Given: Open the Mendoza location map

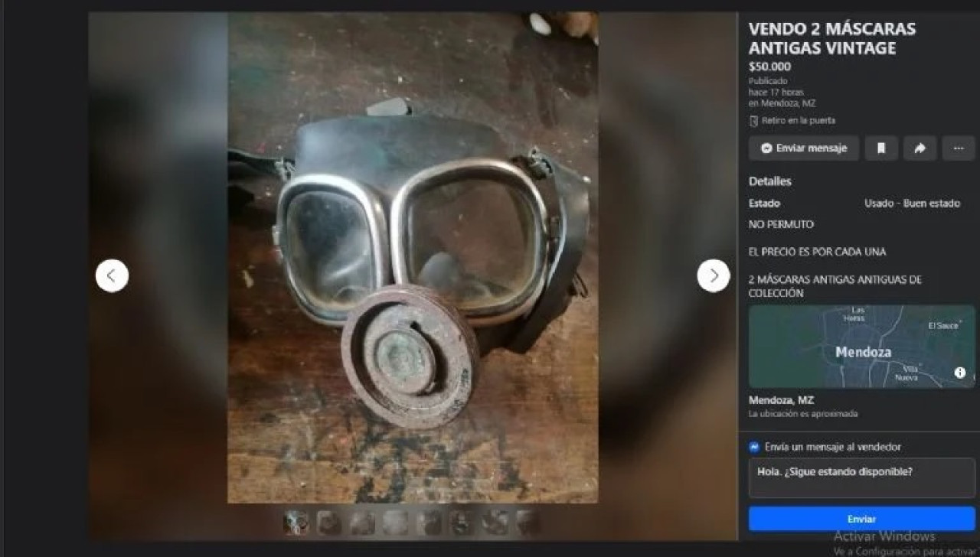Looking at the screenshot, I should point(861,347).
